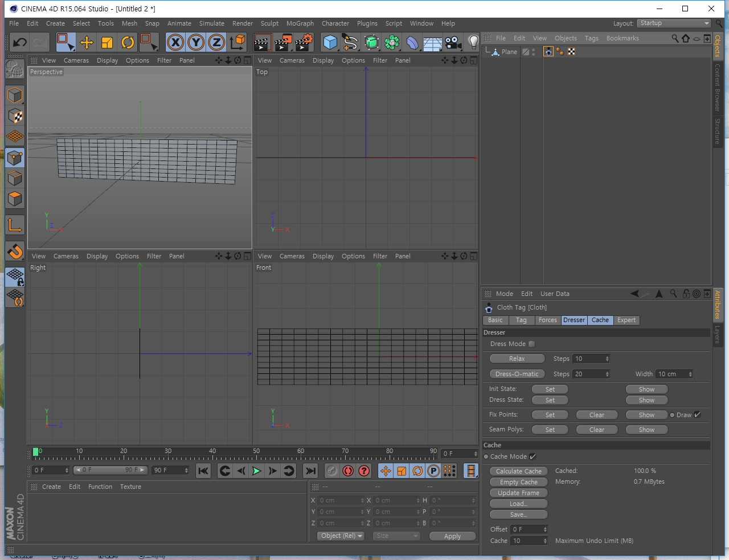Image resolution: width=729 pixels, height=560 pixels.
Task: Adjust the 90 F end frame stepper
Action: point(186,470)
